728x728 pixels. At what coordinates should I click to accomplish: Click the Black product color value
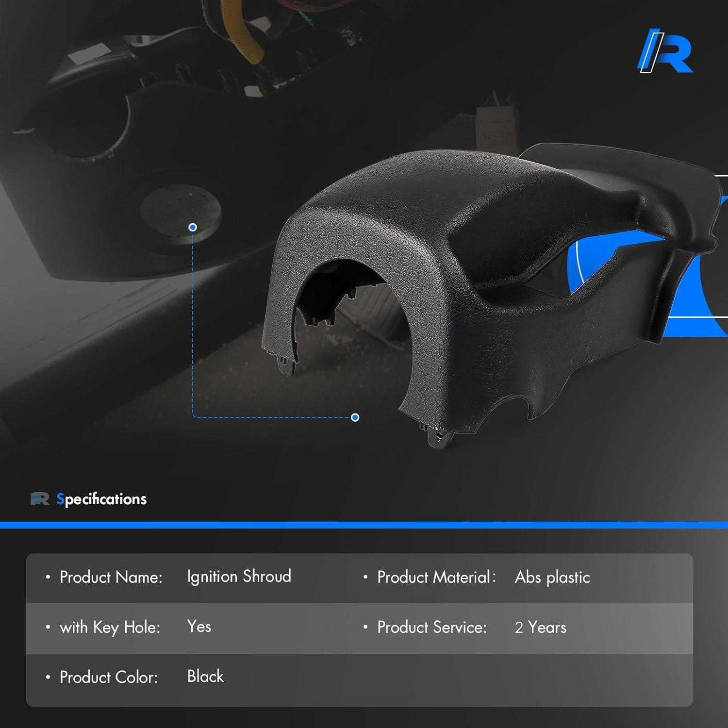coord(205,677)
